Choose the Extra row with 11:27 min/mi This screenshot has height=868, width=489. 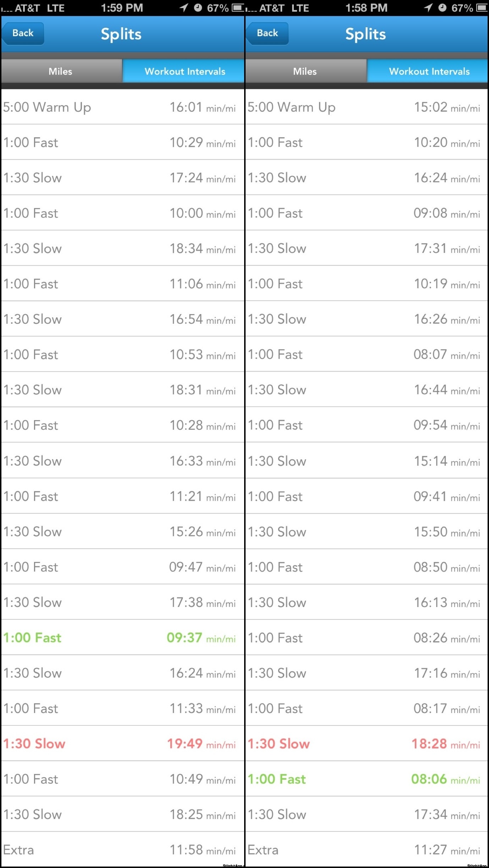pos(366,850)
